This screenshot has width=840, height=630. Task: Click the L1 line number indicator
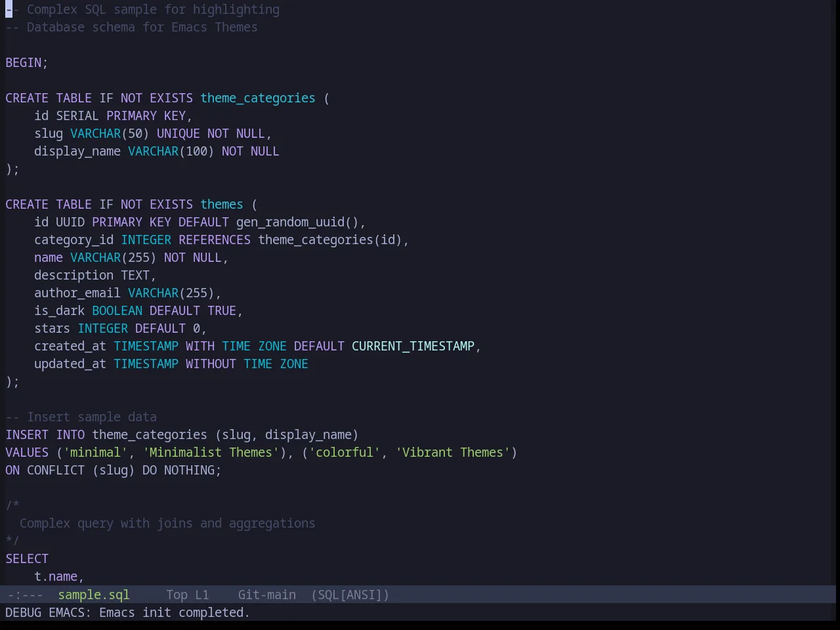click(x=201, y=595)
